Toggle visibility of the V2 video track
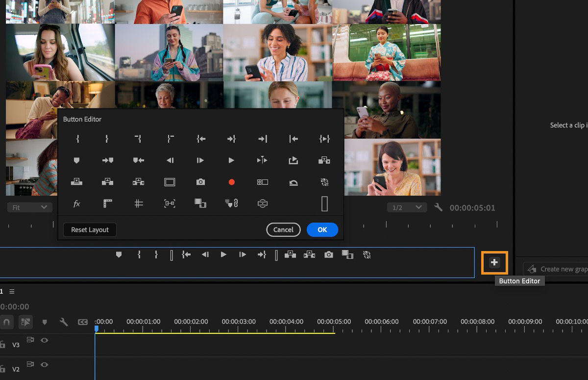The height and width of the screenshot is (380, 588). [x=45, y=364]
